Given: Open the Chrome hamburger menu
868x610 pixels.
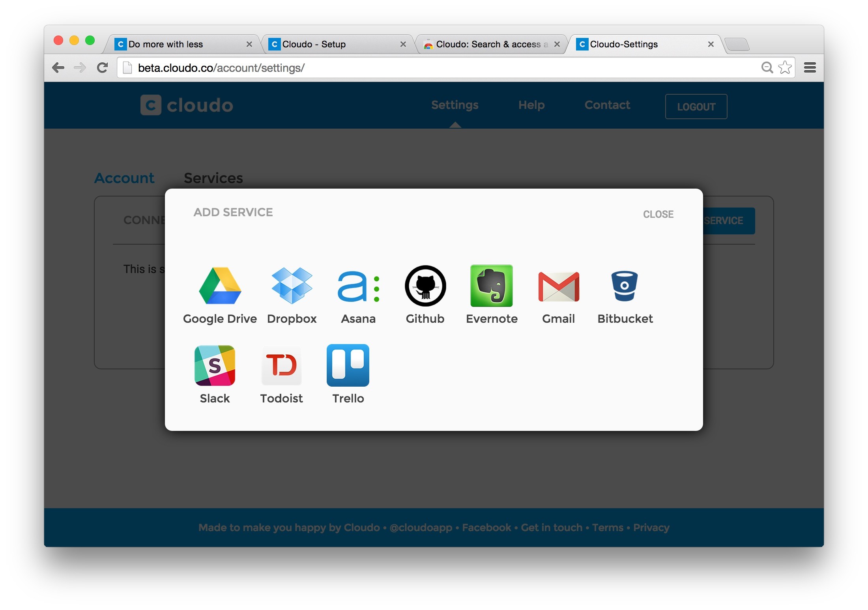Looking at the screenshot, I should [x=810, y=68].
